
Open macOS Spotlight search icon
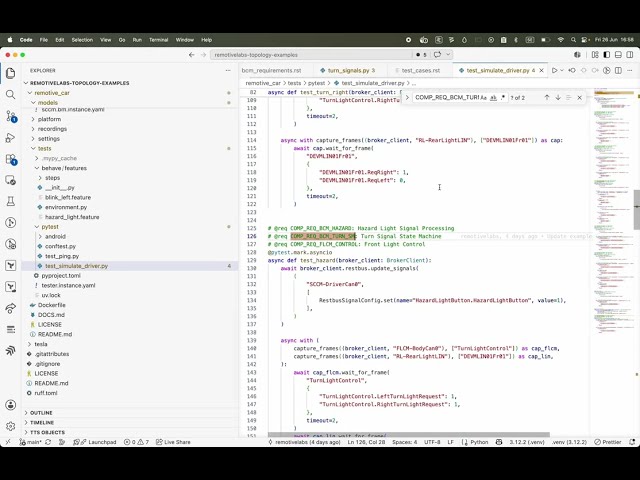(x=573, y=40)
